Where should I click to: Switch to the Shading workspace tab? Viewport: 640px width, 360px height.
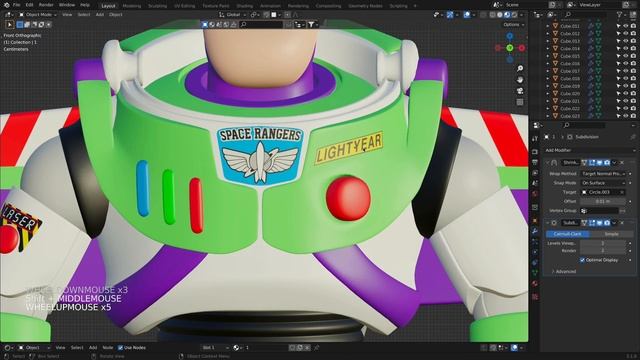(x=244, y=6)
